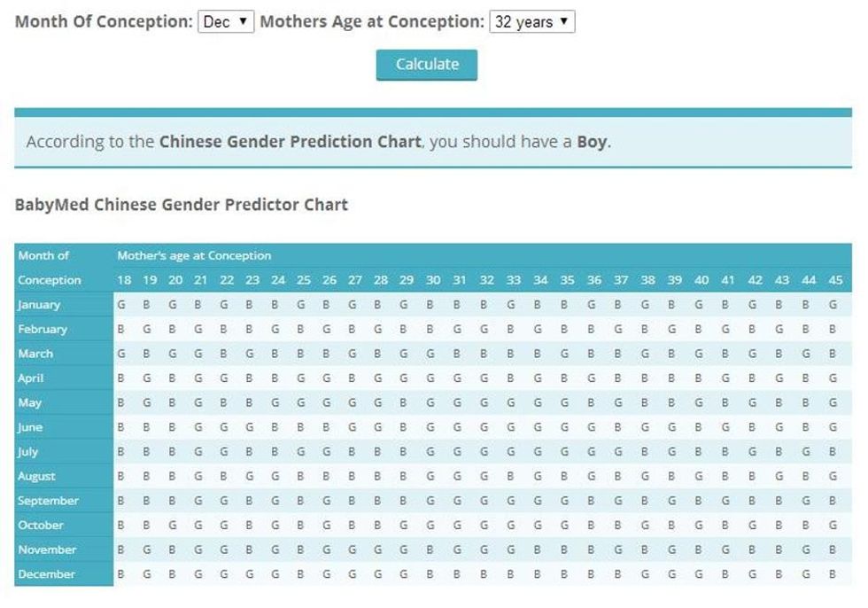Expand the Mothers Age at Conception dropdown
This screenshot has width=868, height=608.
pyautogui.click(x=531, y=22)
